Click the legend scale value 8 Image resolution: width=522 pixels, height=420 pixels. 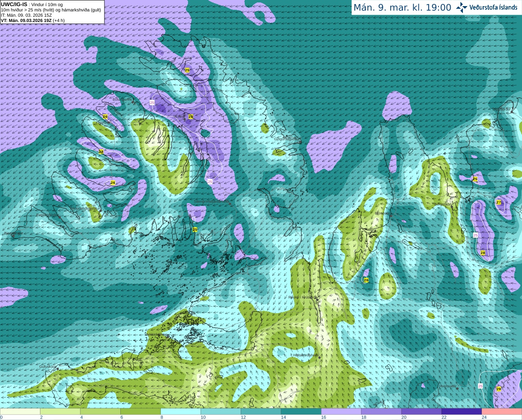click(162, 417)
